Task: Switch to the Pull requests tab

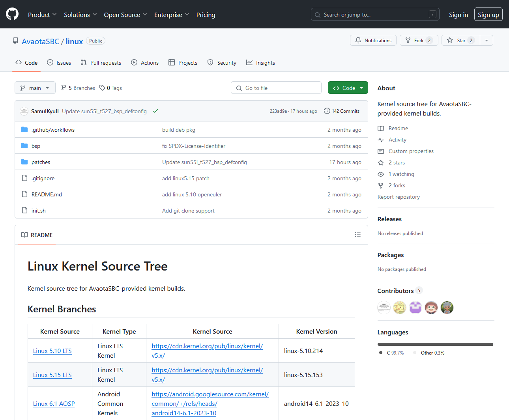Action: [x=101, y=63]
